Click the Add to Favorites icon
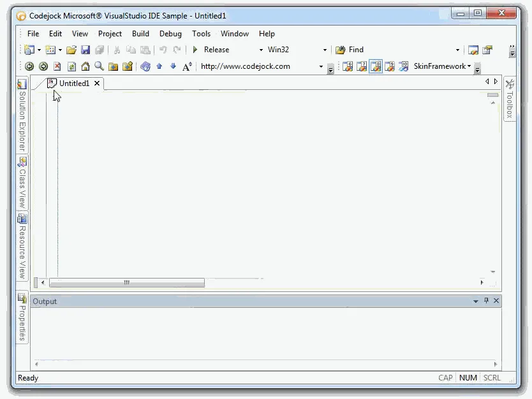 127,66
